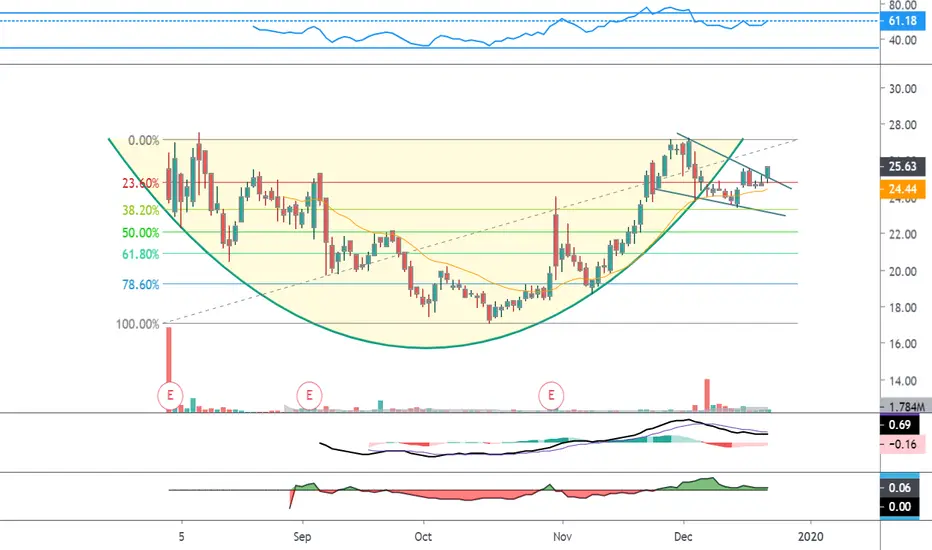The height and width of the screenshot is (550, 932).
Task: Click the 5 date label on time axis
Action: (x=181, y=536)
